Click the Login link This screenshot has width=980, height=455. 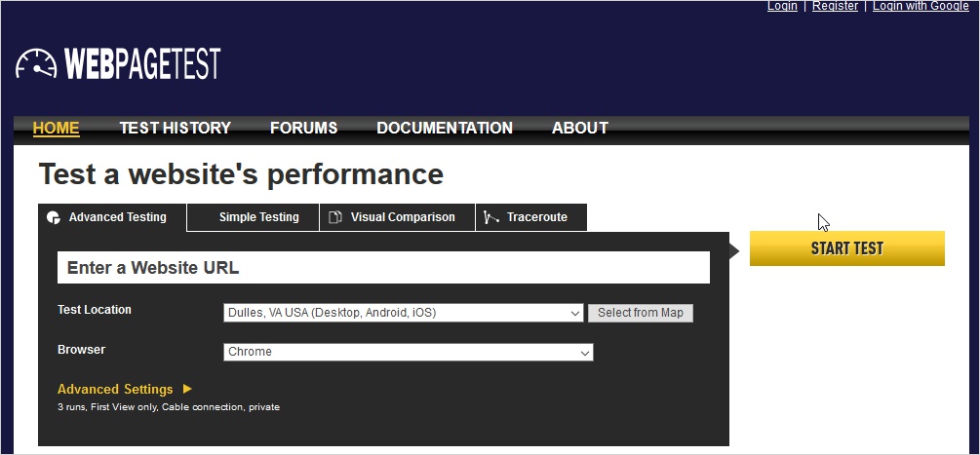pos(782,6)
